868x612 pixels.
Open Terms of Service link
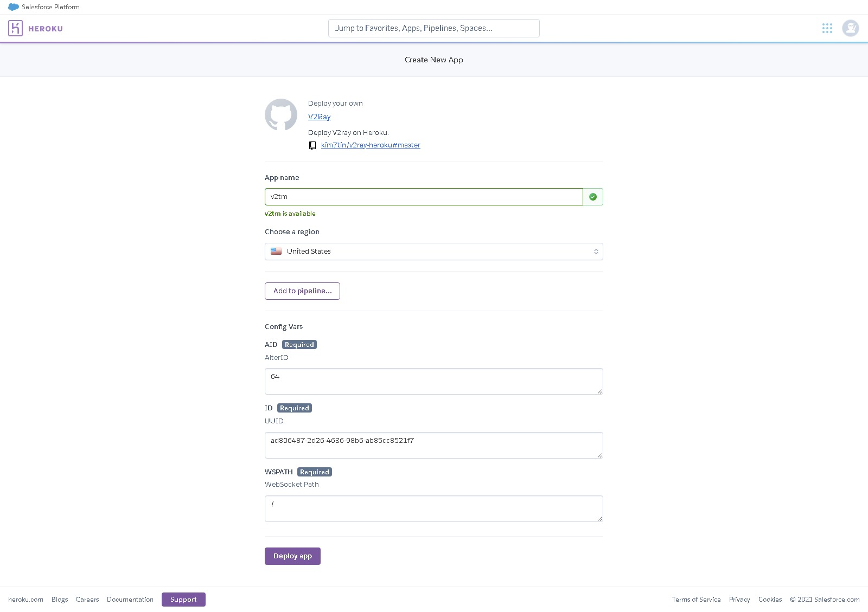(696, 600)
